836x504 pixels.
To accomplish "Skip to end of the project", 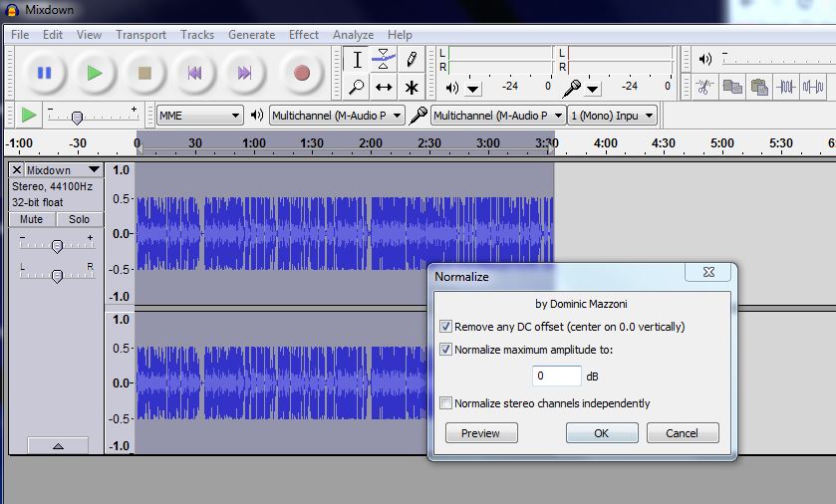I will (x=245, y=73).
